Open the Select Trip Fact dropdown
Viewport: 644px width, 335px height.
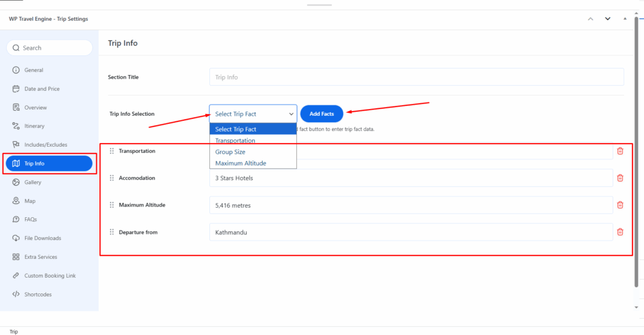[x=253, y=114]
